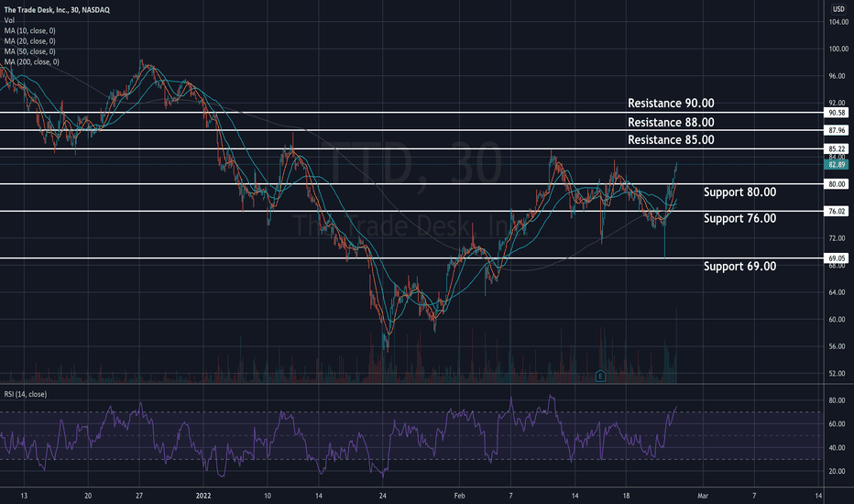Click the RSI (14, close) indicator label
The image size is (854, 504).
point(26,394)
